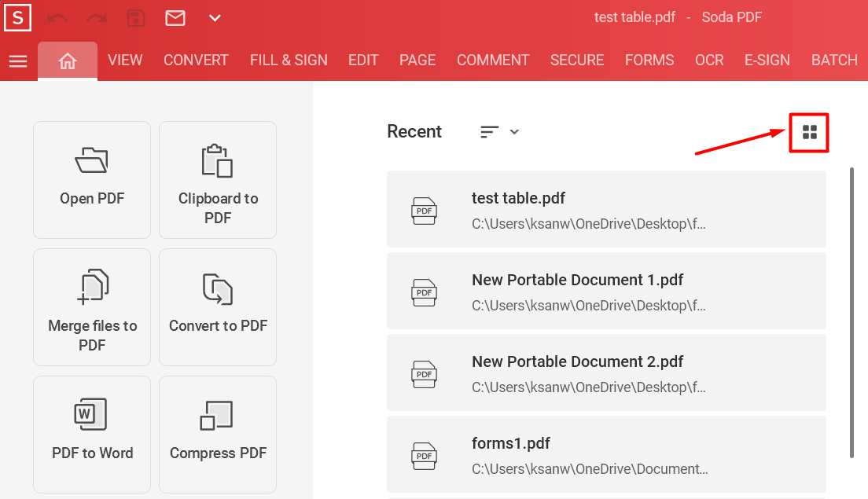
Task: Click the Undo arrow icon
Action: tap(57, 18)
